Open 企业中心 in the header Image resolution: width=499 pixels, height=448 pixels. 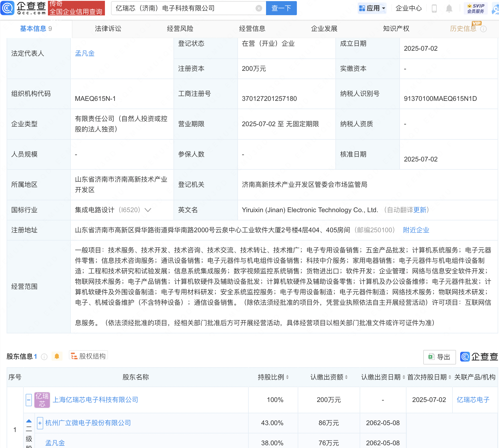pyautogui.click(x=409, y=8)
